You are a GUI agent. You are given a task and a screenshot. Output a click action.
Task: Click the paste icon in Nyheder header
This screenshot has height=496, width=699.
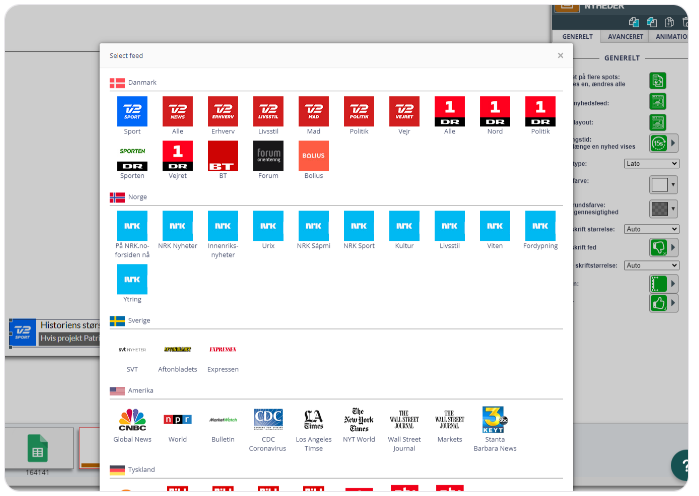pos(669,21)
